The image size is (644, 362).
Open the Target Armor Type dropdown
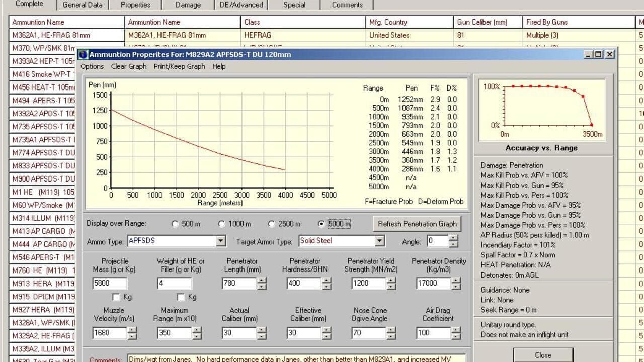pos(380,241)
